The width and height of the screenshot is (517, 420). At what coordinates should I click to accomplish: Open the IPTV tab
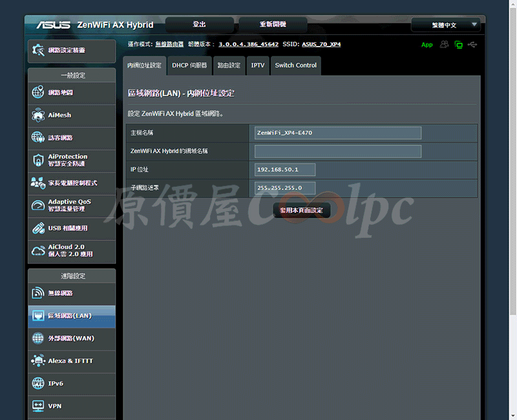pyautogui.click(x=258, y=65)
